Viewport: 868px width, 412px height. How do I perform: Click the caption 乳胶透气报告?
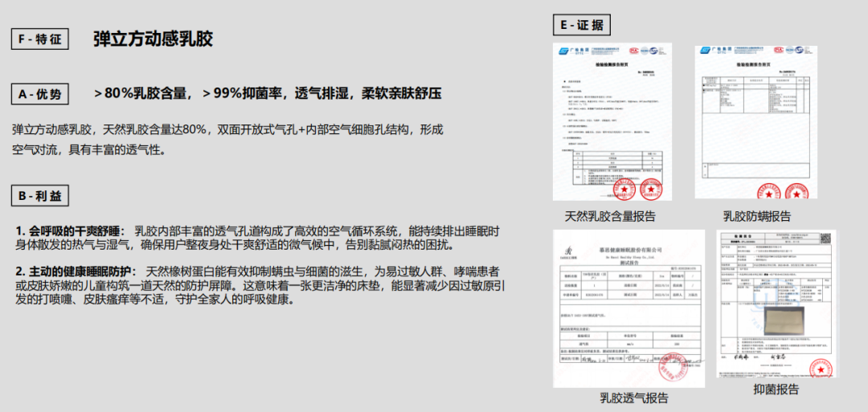(x=634, y=398)
